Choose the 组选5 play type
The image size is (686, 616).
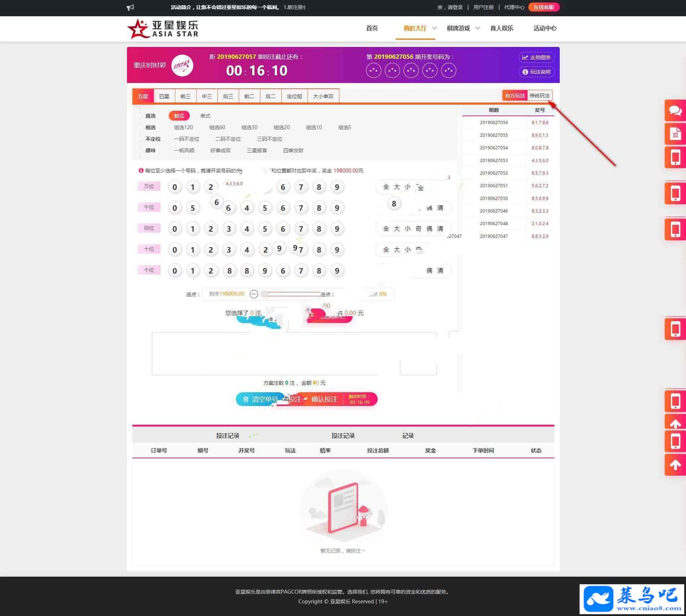[x=344, y=127]
